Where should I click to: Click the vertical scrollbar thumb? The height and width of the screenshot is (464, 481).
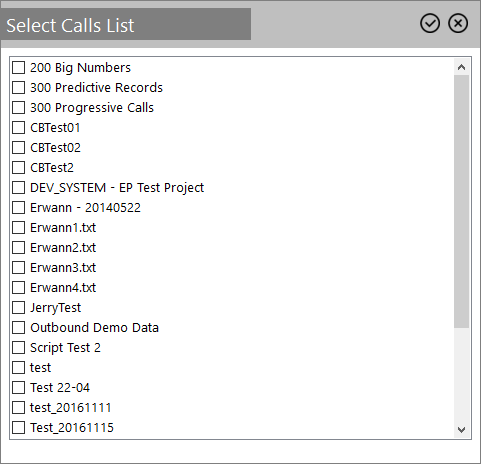tap(461, 201)
